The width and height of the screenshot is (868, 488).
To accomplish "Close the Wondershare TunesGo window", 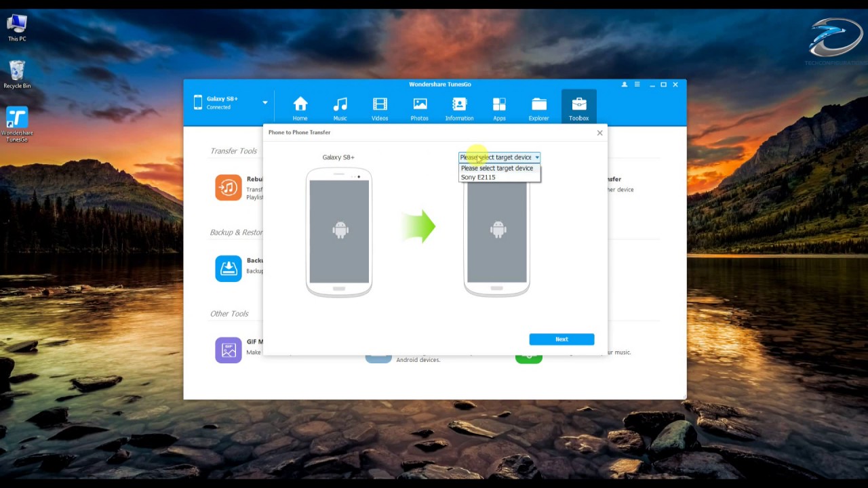I will [x=675, y=85].
